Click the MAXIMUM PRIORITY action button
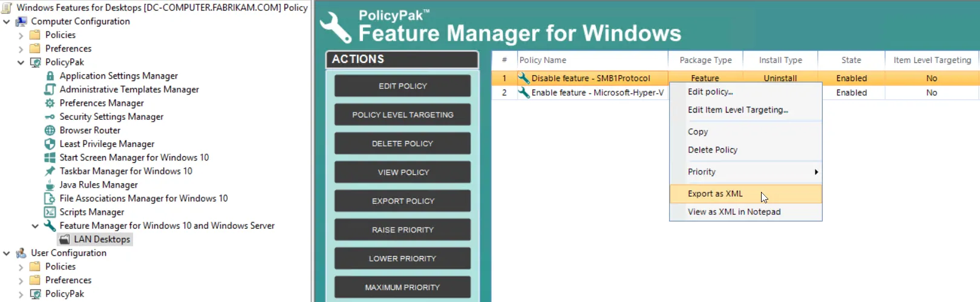This screenshot has height=302, width=980. (402, 287)
